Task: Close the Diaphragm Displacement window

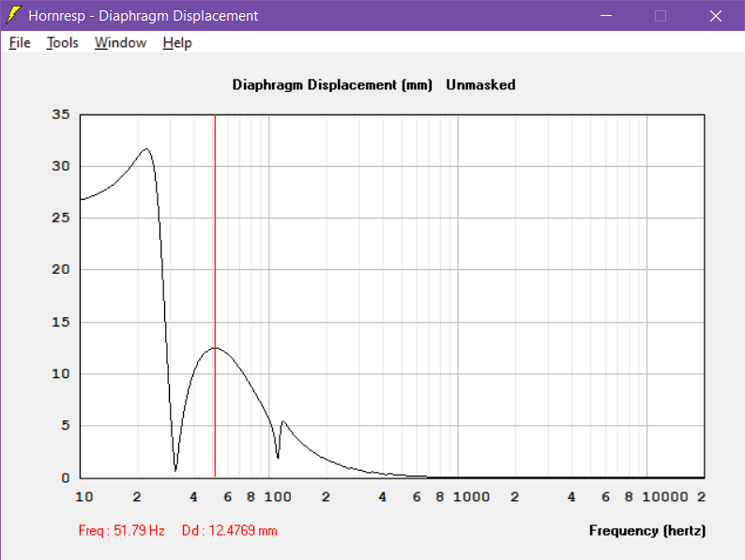Action: [x=716, y=16]
